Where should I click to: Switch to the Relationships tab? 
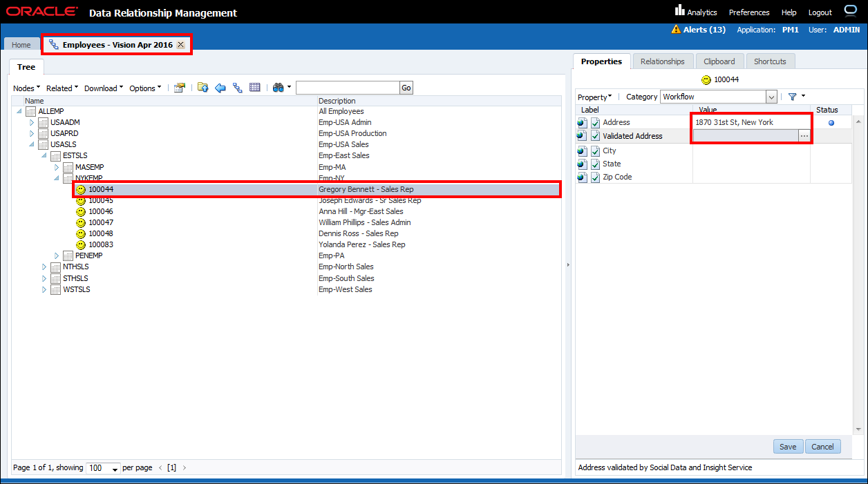(662, 61)
